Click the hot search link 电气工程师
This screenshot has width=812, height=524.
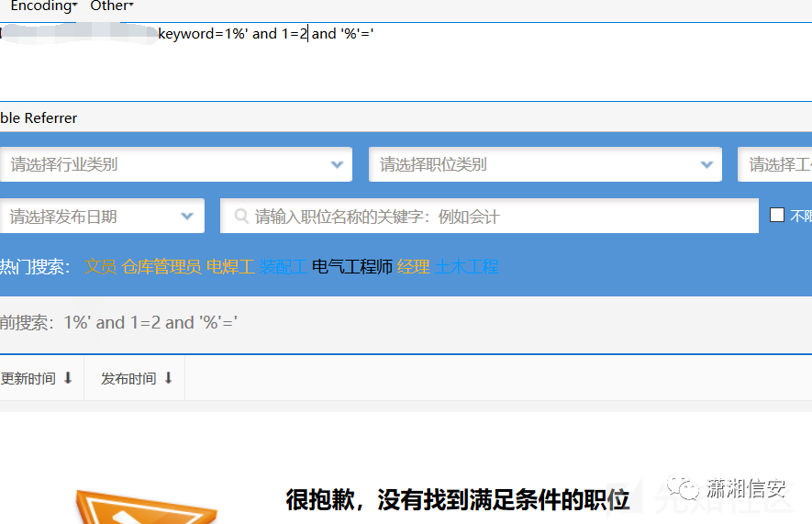[352, 267]
